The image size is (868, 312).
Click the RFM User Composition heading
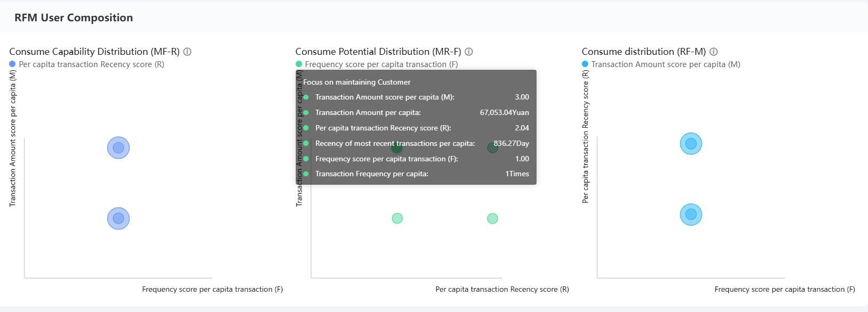[x=74, y=18]
